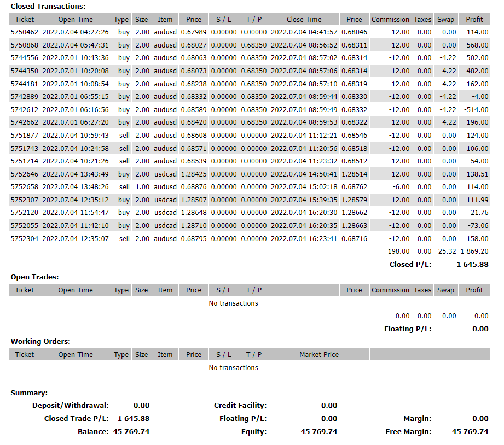Click Closed Transactions Close Time header
Image resolution: width=504 pixels, height=445 pixels.
(x=304, y=19)
